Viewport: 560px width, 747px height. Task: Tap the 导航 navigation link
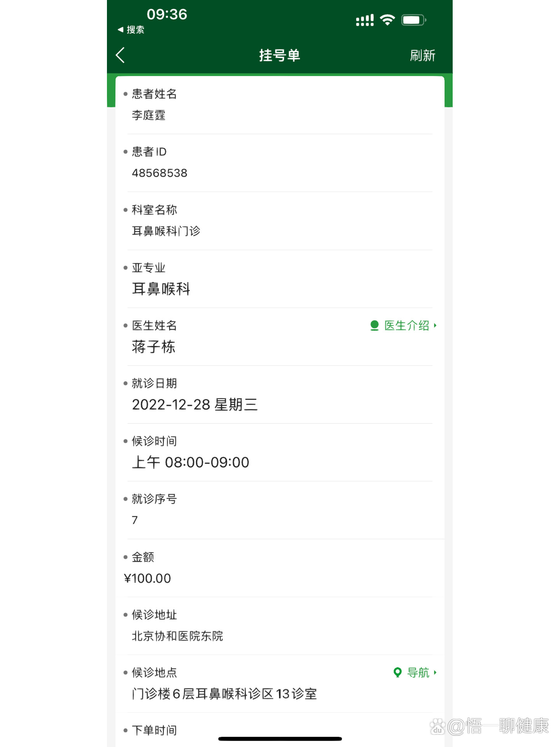[418, 673]
